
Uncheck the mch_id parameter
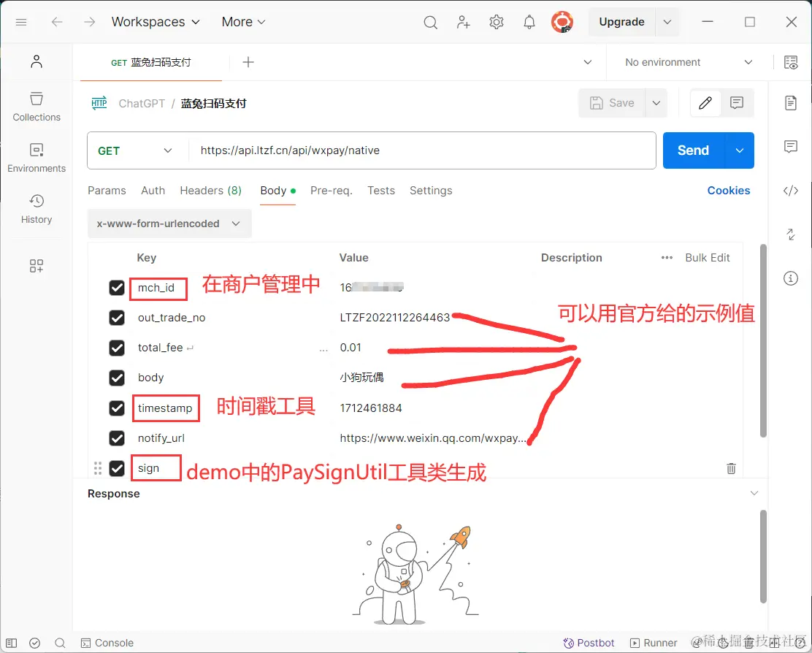coord(117,287)
